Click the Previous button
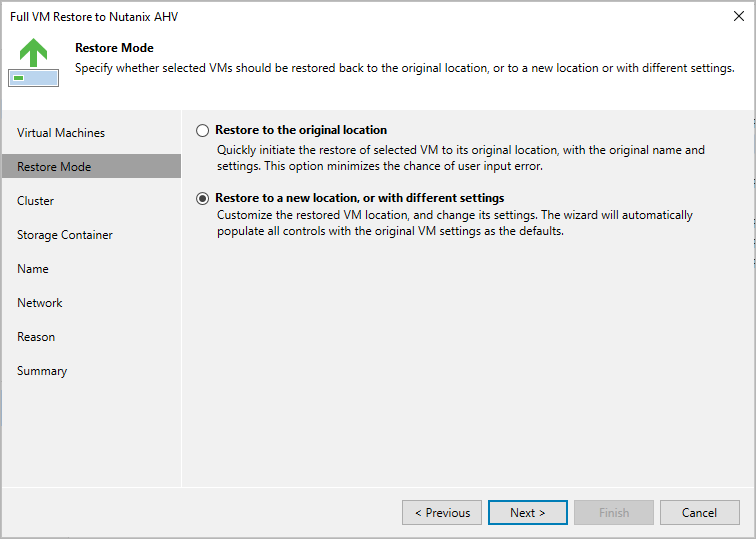 pyautogui.click(x=442, y=513)
